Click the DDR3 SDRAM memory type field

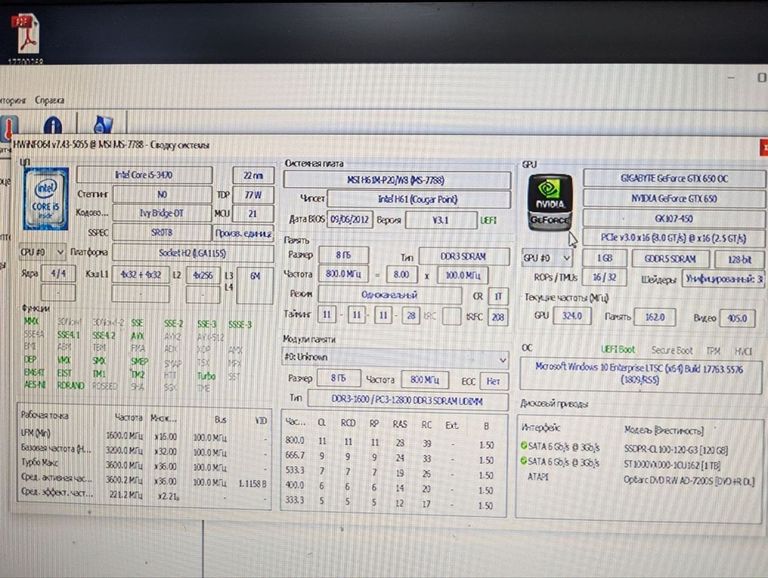pos(463,256)
